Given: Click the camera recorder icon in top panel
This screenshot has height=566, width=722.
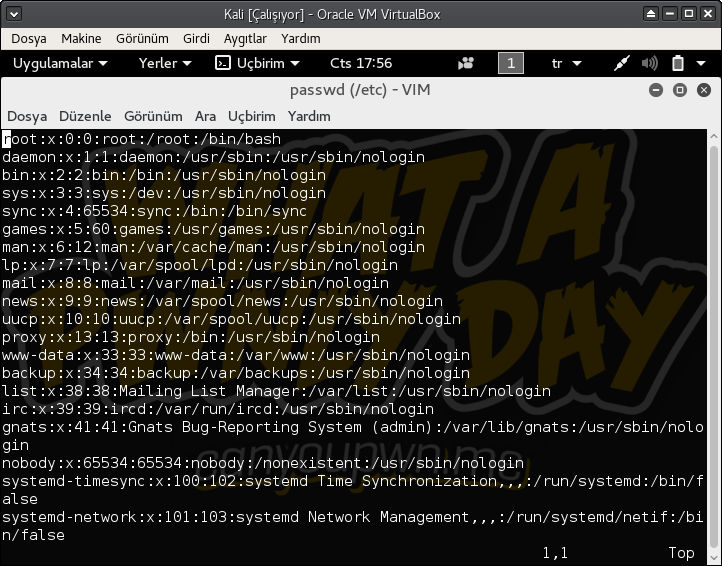Looking at the screenshot, I should click(466, 63).
